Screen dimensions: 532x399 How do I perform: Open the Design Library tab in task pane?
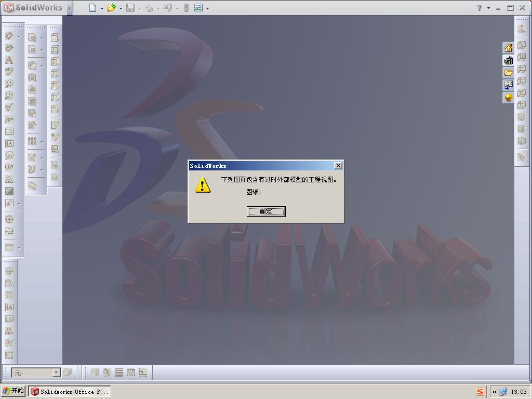pos(508,60)
